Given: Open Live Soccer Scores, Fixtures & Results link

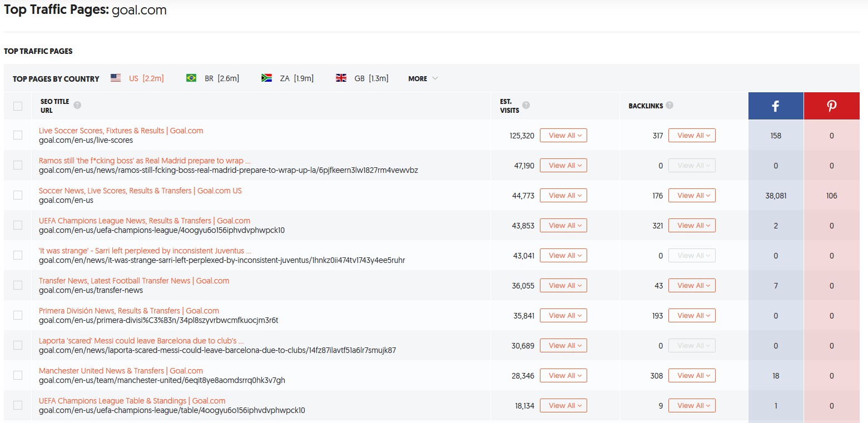Looking at the screenshot, I should (121, 131).
